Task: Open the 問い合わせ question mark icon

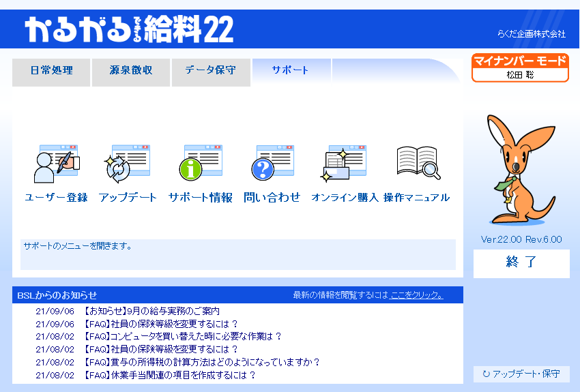Action: (x=272, y=163)
